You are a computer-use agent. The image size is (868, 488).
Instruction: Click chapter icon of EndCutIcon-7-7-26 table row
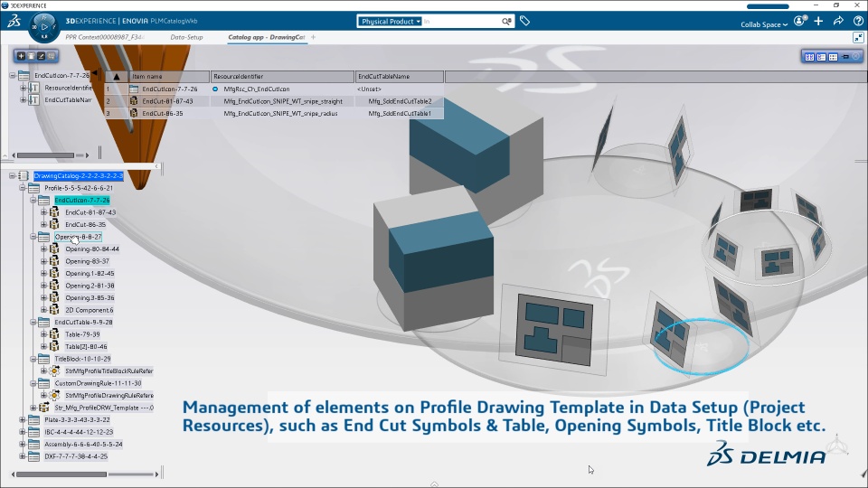click(x=134, y=89)
